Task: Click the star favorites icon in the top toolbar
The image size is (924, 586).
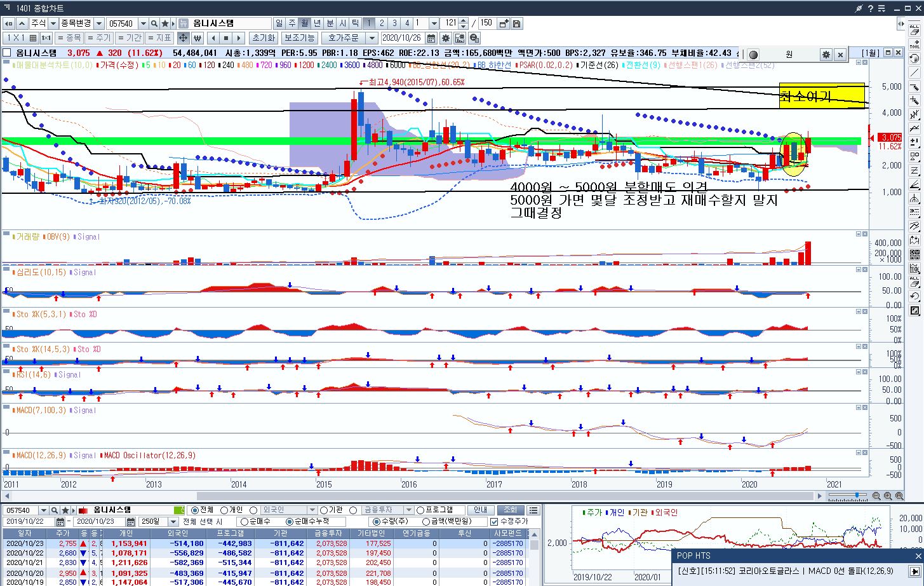Action: (164, 24)
